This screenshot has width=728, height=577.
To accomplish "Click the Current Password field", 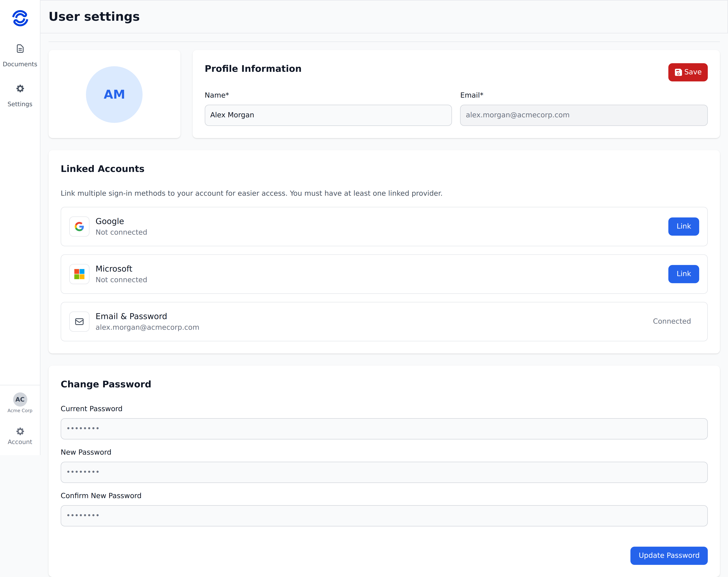I will 384,429.
